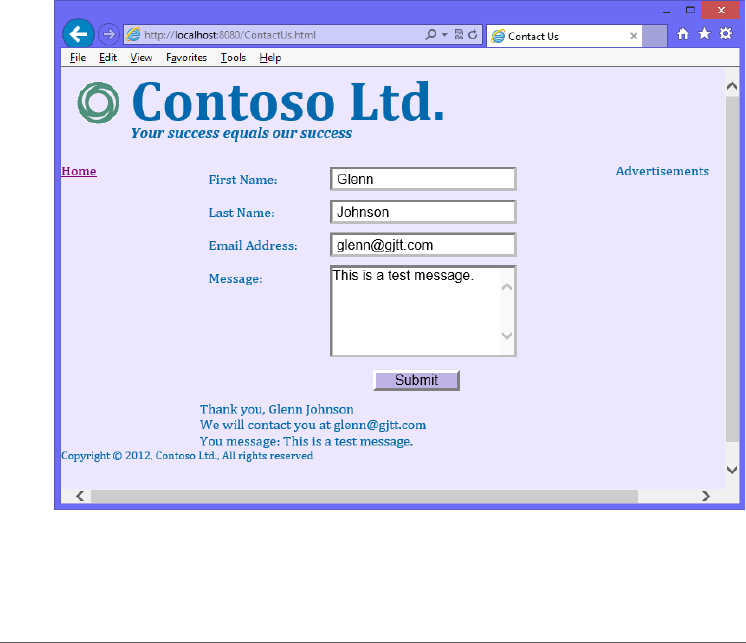Viewport: 746px width, 643px height.
Task: Click the Contoso green swirl logo
Action: coord(98,103)
